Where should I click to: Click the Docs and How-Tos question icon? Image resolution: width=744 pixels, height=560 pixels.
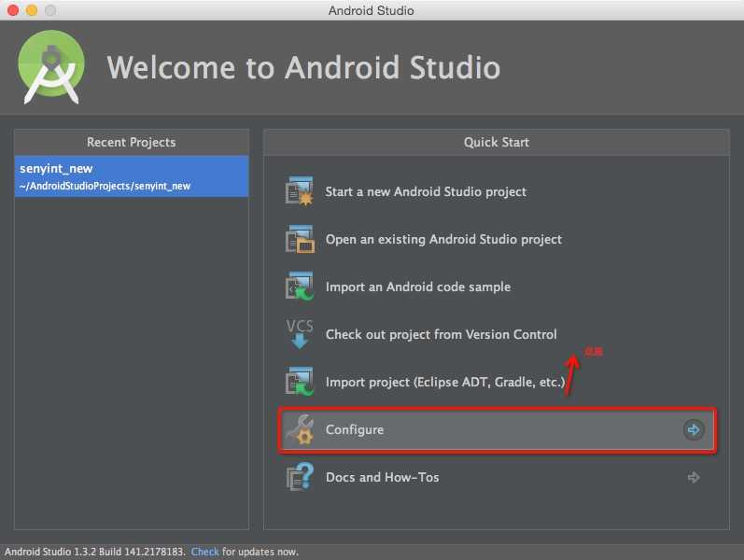point(300,477)
